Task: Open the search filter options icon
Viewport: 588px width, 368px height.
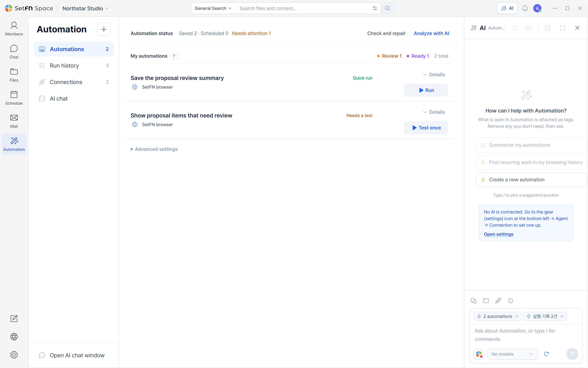Action: pyautogui.click(x=375, y=8)
